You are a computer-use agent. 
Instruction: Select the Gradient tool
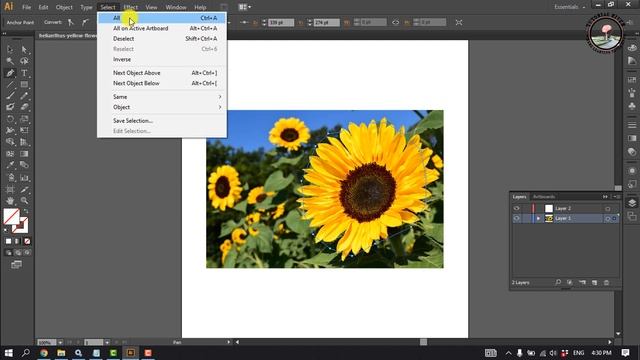[24, 154]
